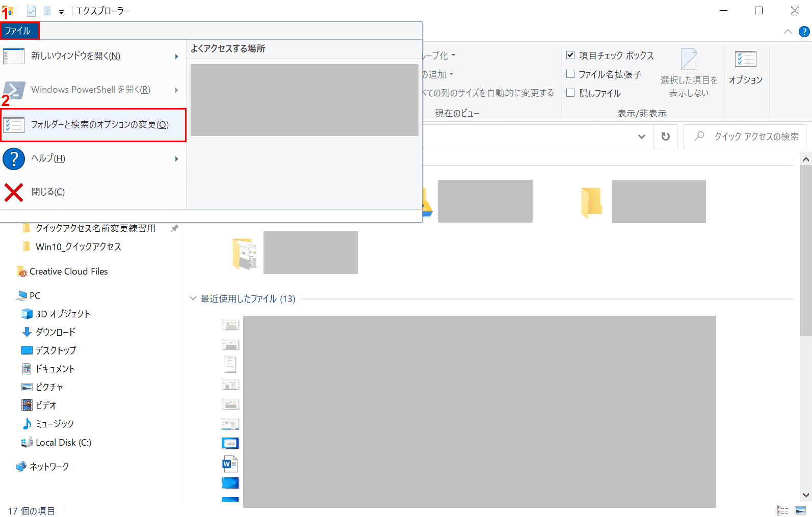This screenshot has width=812, height=517.
Task: Choose Windows PowerShell を開く entry
Action: coord(93,90)
